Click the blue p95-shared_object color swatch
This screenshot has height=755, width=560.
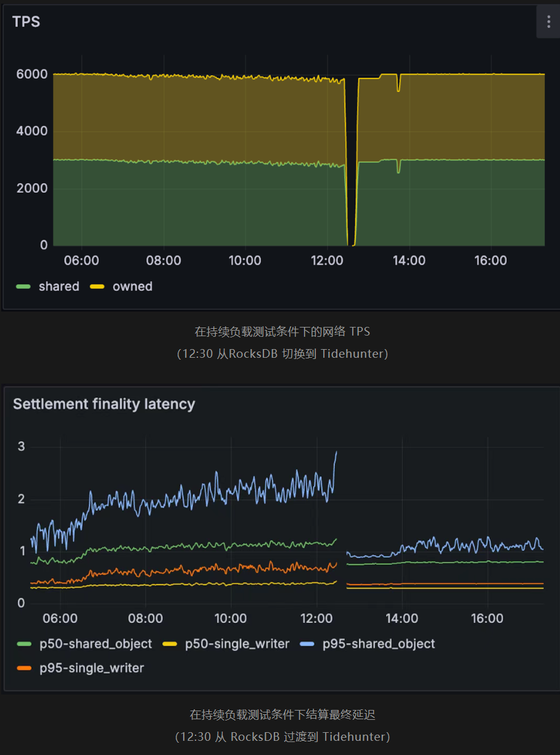click(307, 644)
